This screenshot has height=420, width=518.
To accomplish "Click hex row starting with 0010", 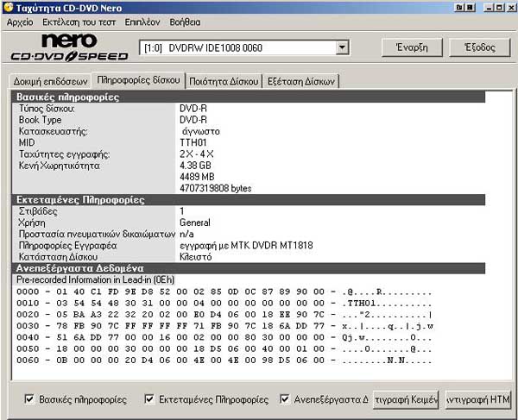I will (x=224, y=304).
